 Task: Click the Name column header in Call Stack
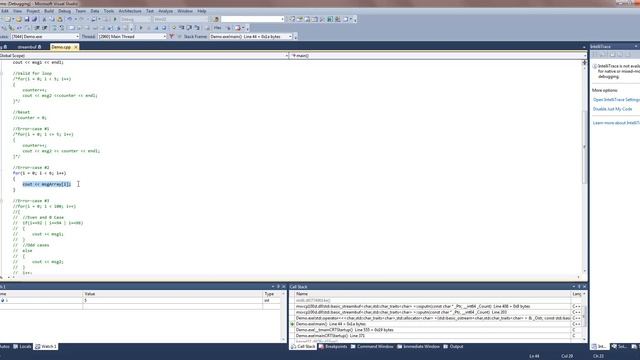click(x=433, y=294)
